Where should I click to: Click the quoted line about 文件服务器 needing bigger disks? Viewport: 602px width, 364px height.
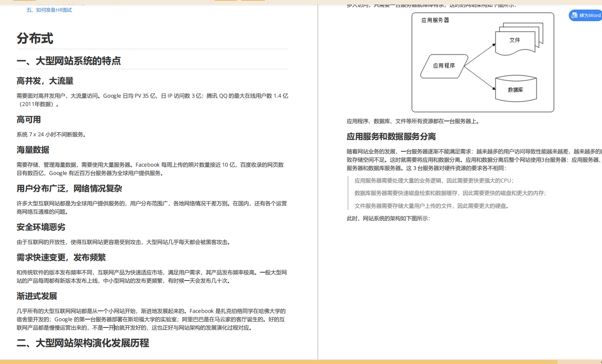tap(431, 205)
